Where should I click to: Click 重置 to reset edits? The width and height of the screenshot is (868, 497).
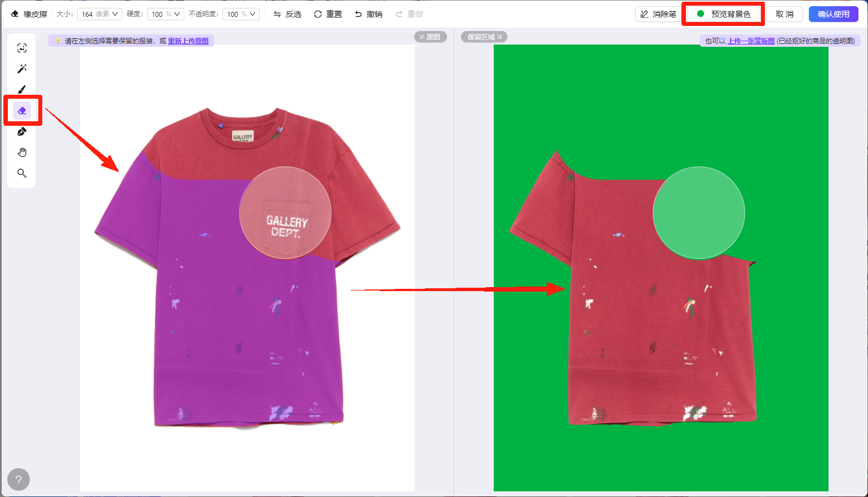click(328, 14)
